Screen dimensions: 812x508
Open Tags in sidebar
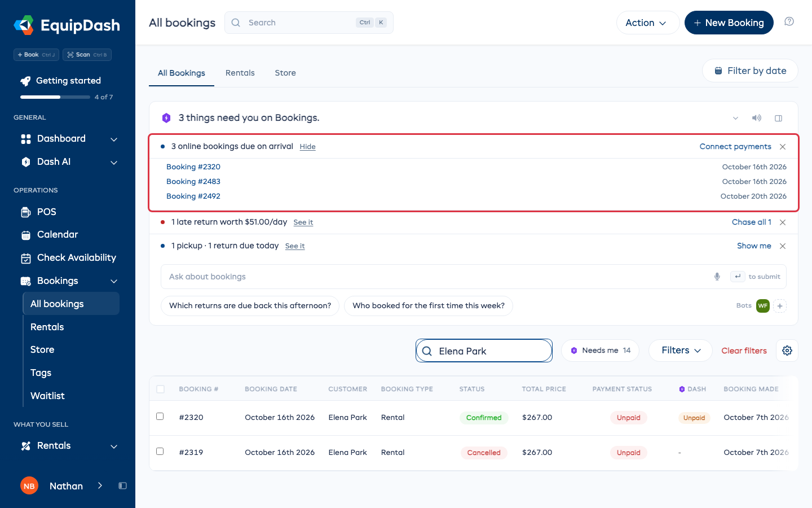[x=41, y=373]
